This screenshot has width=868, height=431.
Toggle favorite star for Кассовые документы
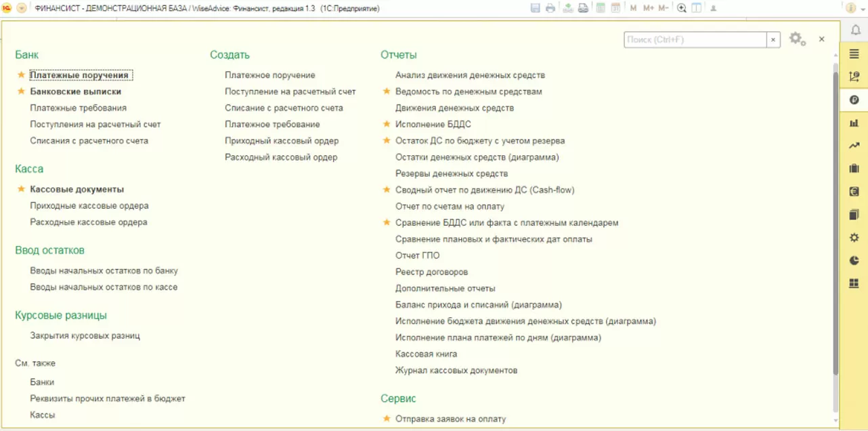tap(21, 189)
